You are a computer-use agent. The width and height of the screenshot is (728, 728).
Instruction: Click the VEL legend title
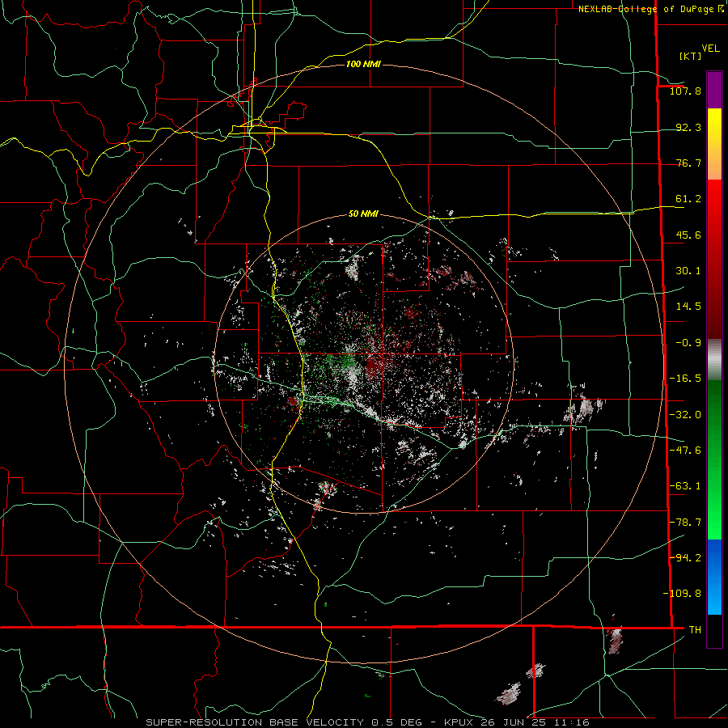[x=711, y=49]
